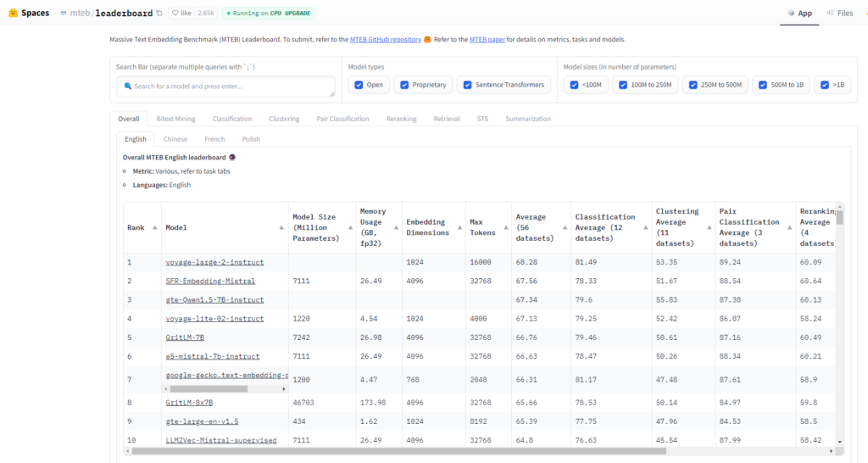Open voyage-large-2-instruct model link
The width and height of the screenshot is (868, 463).
[214, 262]
